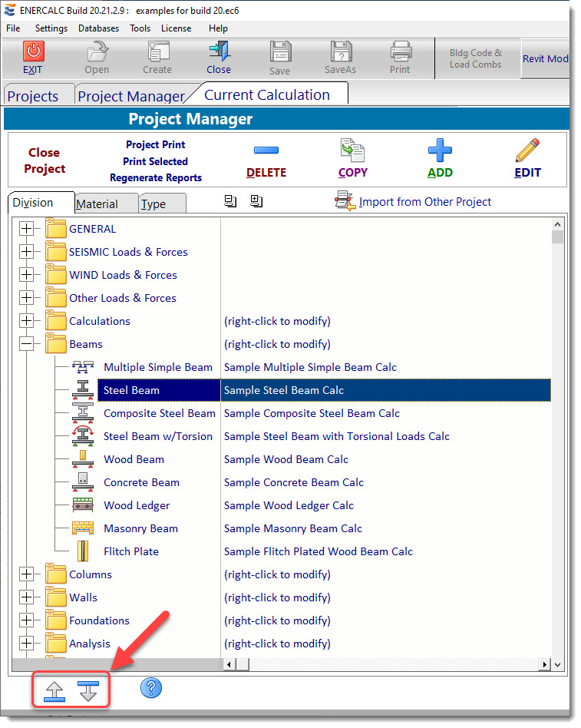Image resolution: width=581 pixels, height=728 pixels.
Task: Click the blue minus DELETE icon
Action: [266, 151]
